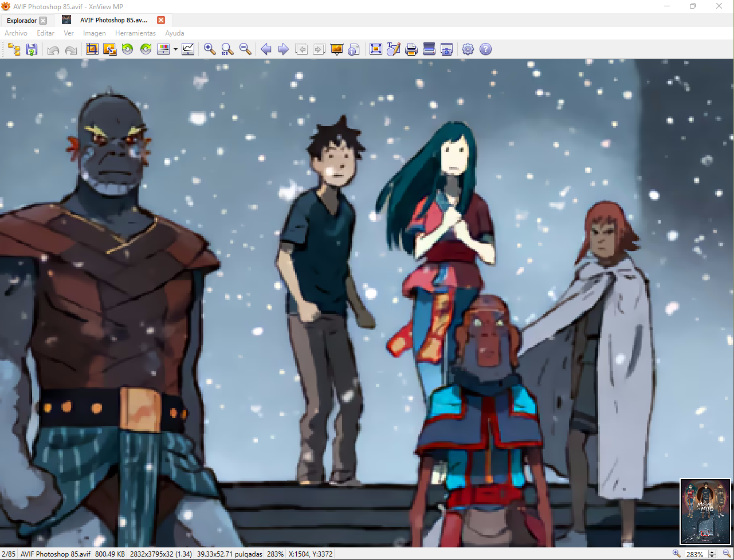This screenshot has height=560, width=734.
Task: Open the screen capture tool
Action: 447,49
